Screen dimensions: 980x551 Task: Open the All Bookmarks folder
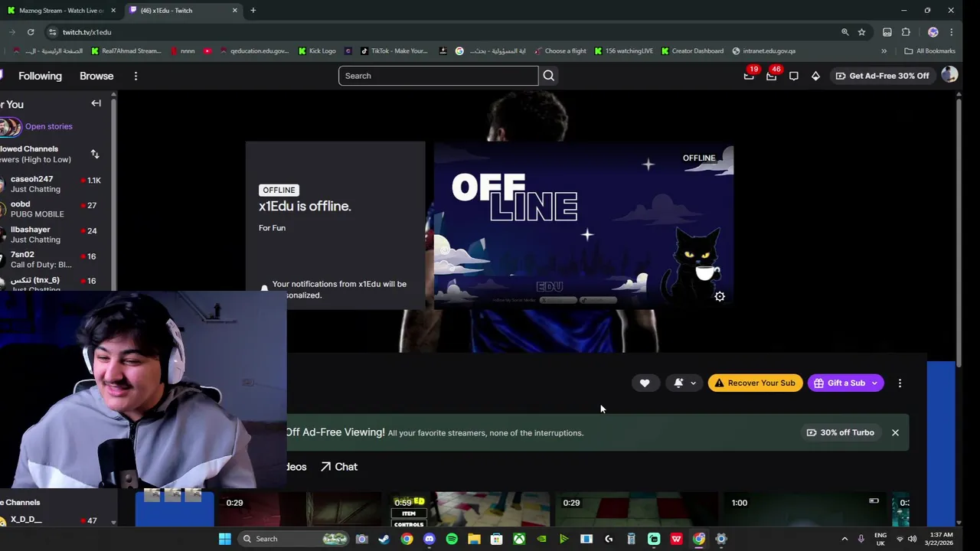click(929, 51)
